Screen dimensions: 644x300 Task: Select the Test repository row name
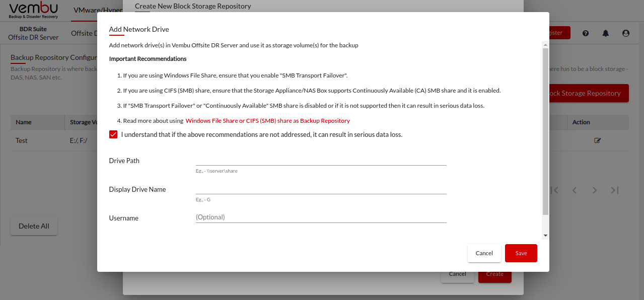(x=22, y=140)
